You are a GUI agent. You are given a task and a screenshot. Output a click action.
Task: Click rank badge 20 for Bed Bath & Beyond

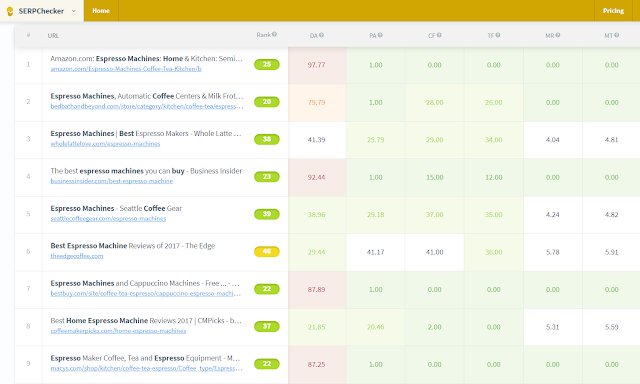pyautogui.click(x=267, y=102)
